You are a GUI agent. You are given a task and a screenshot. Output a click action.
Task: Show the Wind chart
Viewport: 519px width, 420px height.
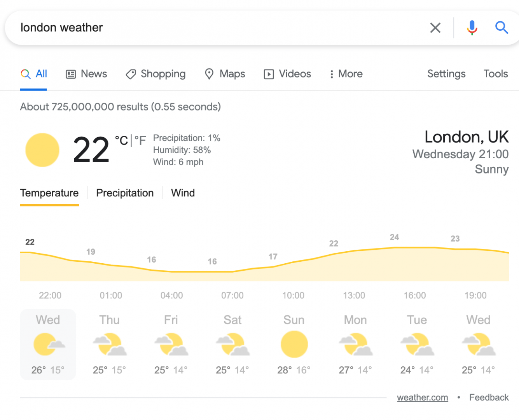183,193
